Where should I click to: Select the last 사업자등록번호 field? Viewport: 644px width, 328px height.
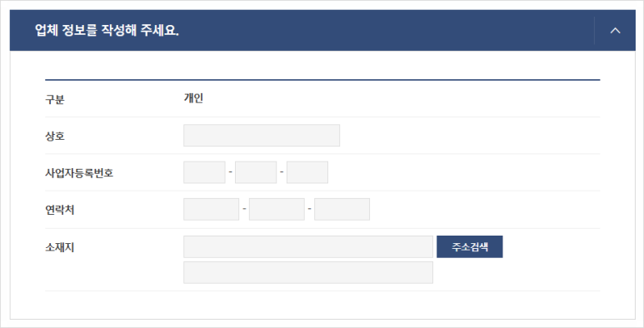[307, 172]
